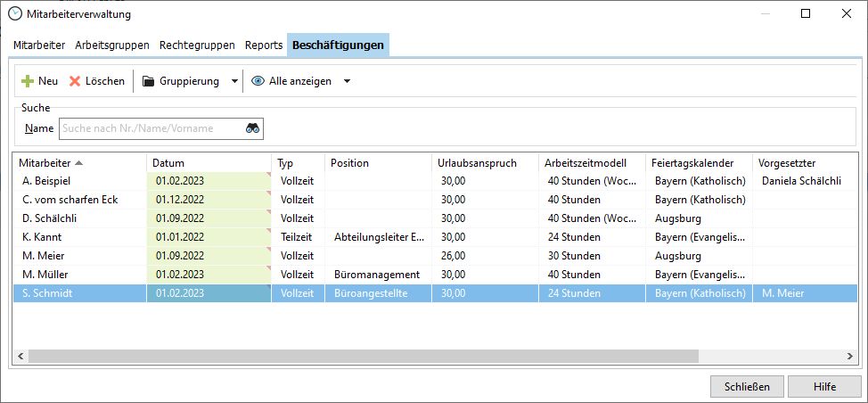
Task: Sort by the Datum column header
Action: (x=208, y=163)
